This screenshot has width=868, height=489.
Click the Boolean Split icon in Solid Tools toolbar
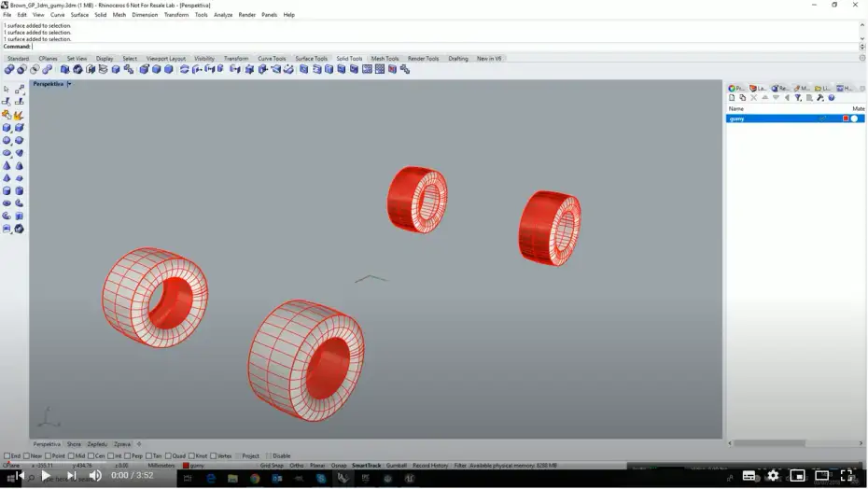[48, 69]
